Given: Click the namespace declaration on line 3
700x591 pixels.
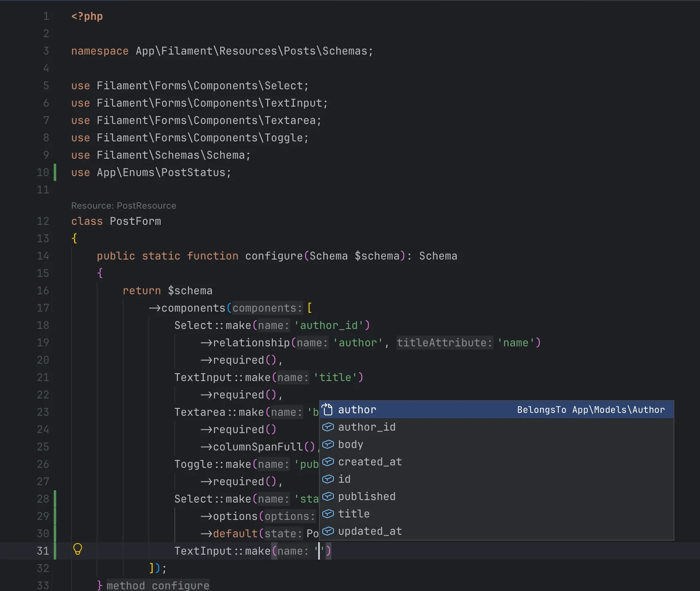Looking at the screenshot, I should tap(222, 51).
